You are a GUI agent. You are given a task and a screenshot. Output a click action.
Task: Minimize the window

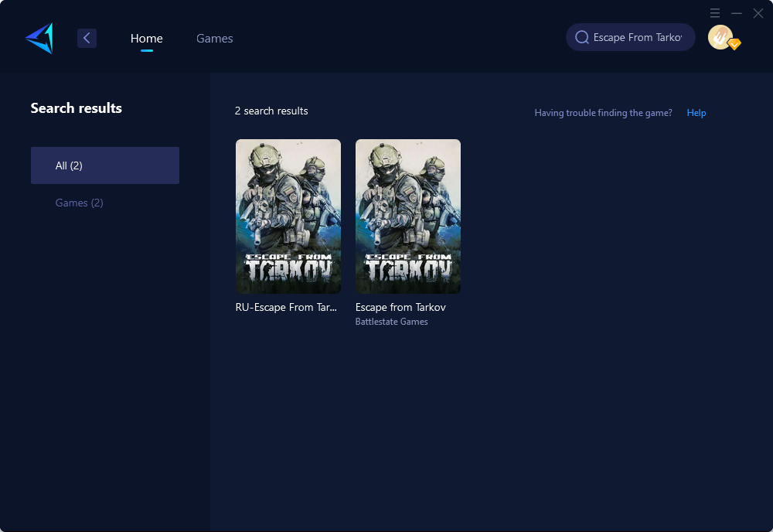737,13
